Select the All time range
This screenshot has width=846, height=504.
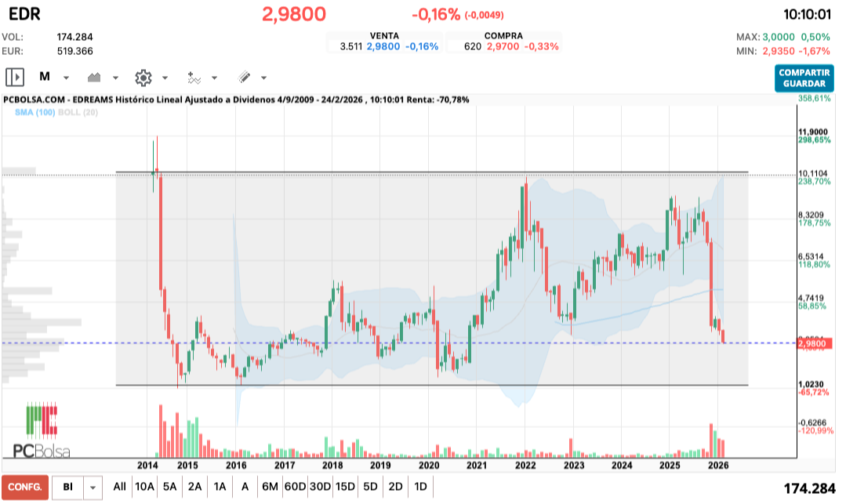coord(119,487)
